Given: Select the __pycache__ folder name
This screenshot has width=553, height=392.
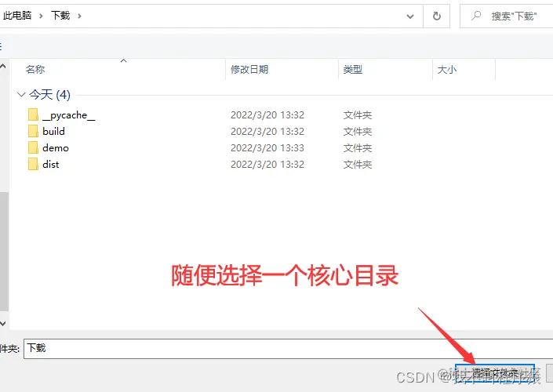Looking at the screenshot, I should 69,115.
